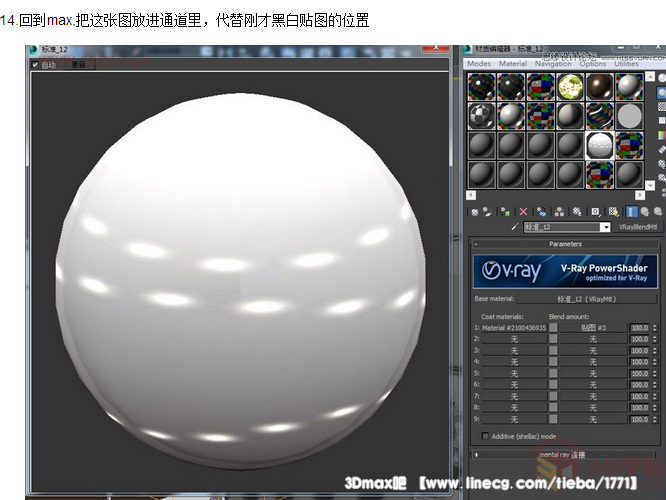Click the red X Reset Map icon
This screenshot has width=666, height=500.
(523, 212)
